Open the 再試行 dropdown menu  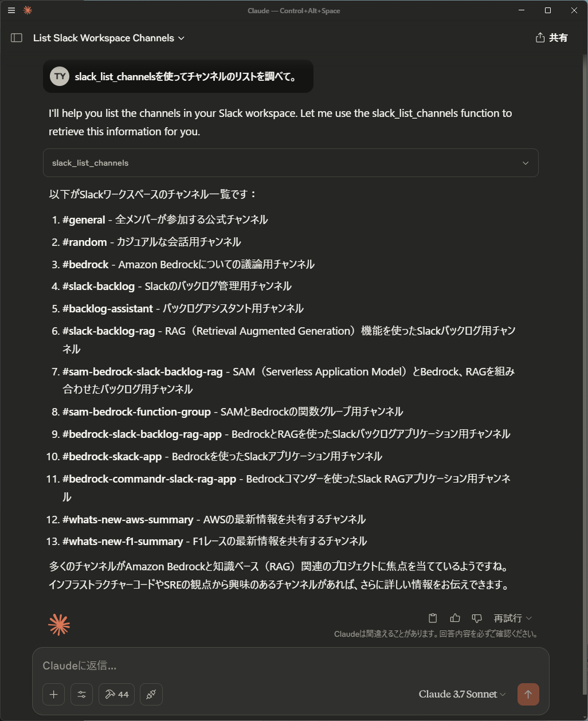512,618
